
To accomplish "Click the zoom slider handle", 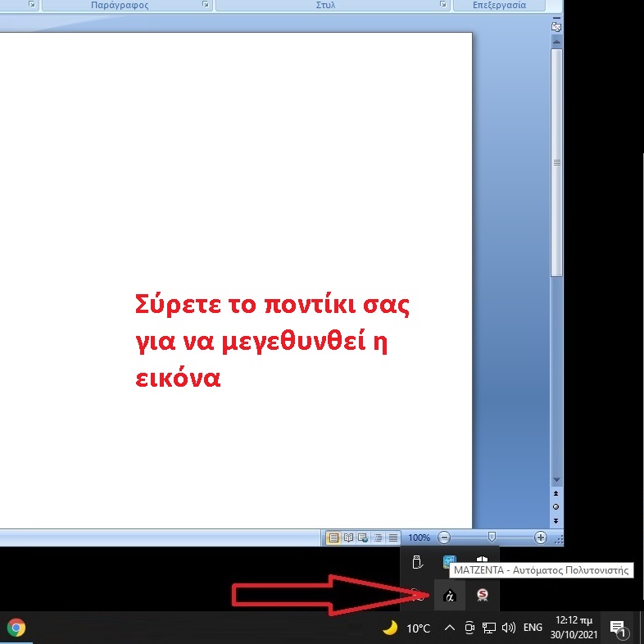I will tap(492, 537).
